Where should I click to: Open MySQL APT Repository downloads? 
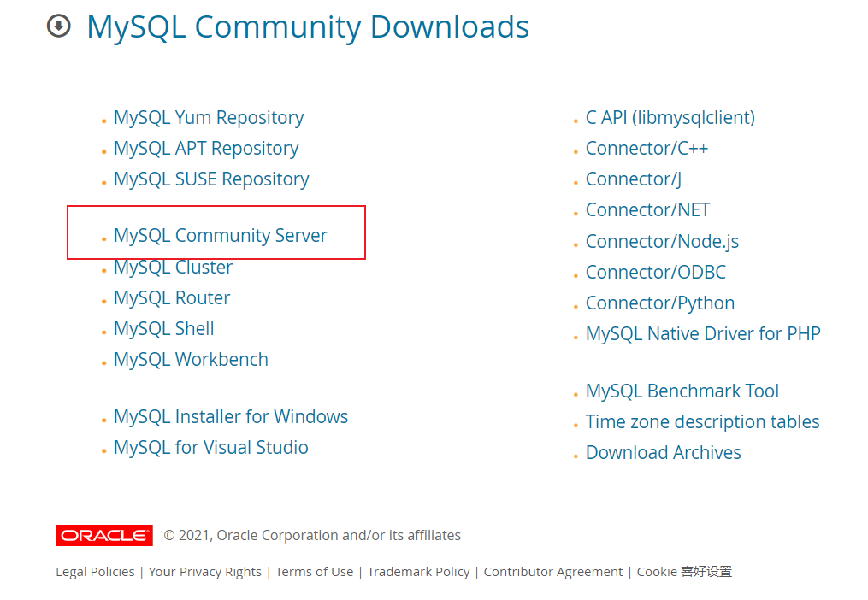coord(205,148)
